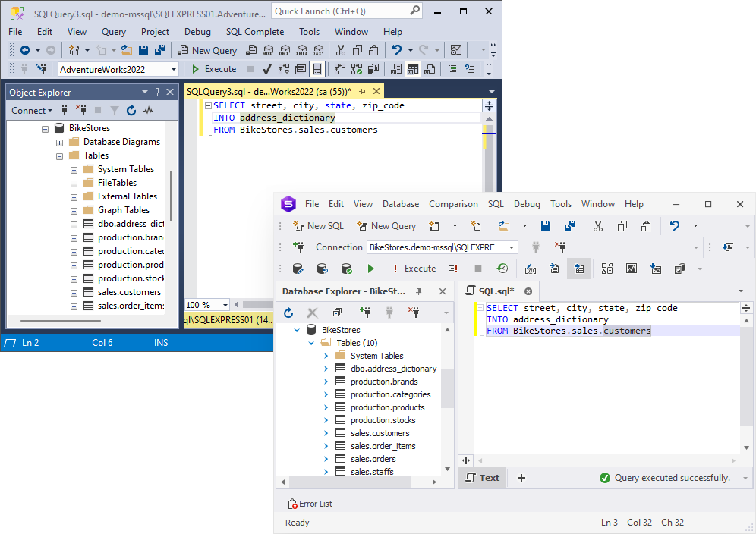
Task: Refresh Object Explorer tree
Action: click(x=131, y=111)
